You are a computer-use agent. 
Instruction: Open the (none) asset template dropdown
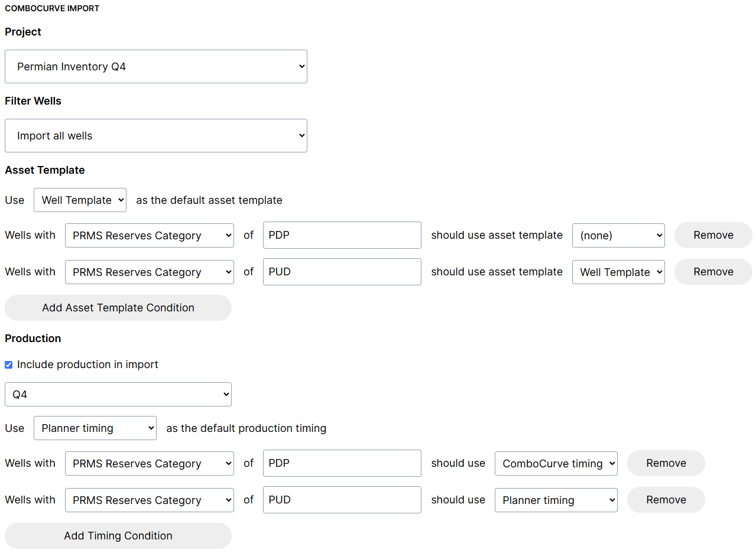tap(618, 235)
